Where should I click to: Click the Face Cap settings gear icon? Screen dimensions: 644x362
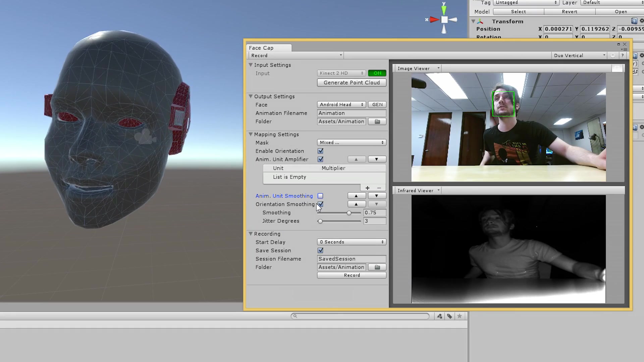pos(613,56)
